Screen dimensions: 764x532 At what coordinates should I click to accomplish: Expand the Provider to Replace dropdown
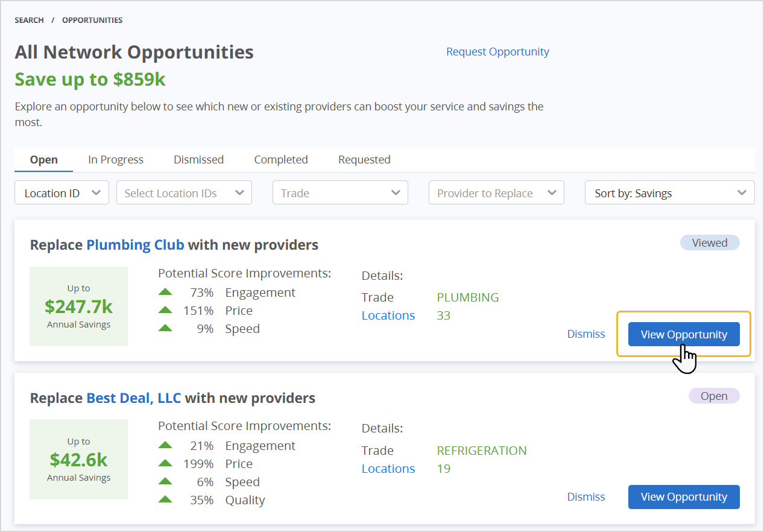point(496,193)
